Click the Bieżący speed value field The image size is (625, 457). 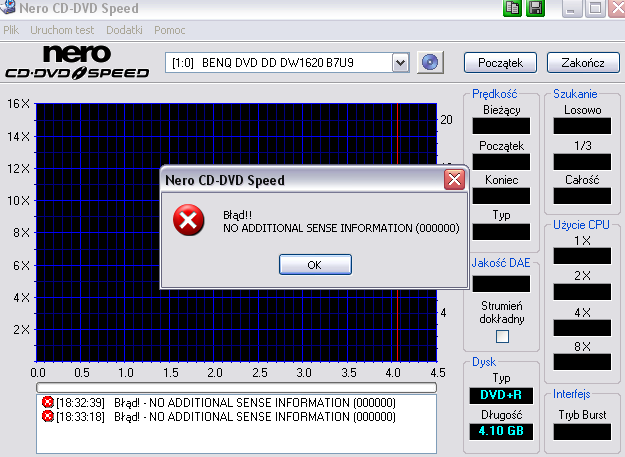(501, 126)
